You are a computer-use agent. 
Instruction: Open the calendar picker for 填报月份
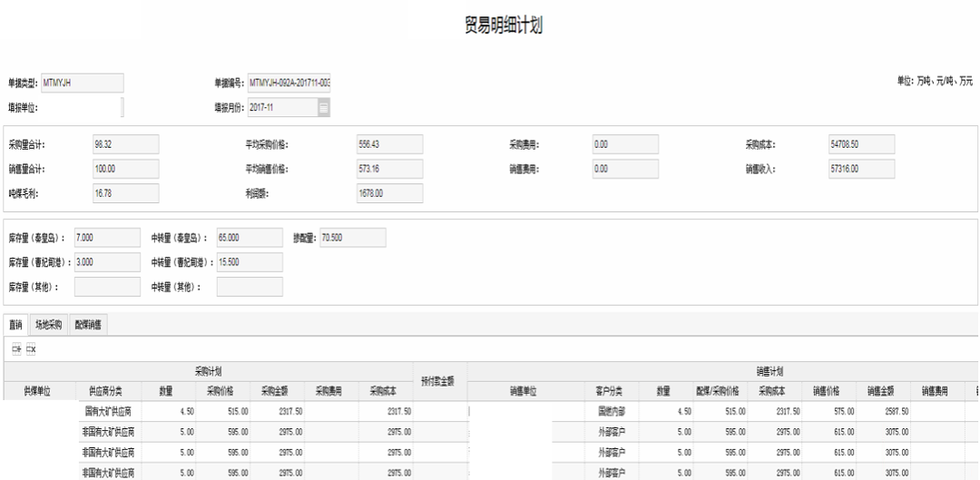[x=323, y=107]
